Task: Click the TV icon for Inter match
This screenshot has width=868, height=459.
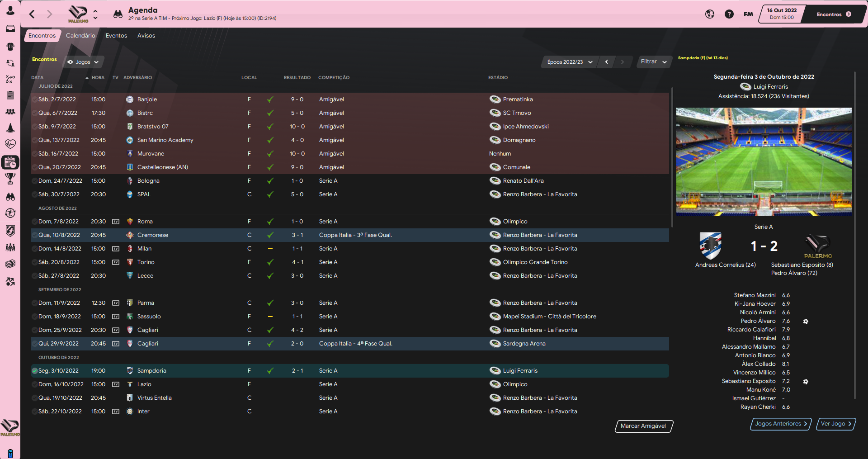Action: [116, 412]
